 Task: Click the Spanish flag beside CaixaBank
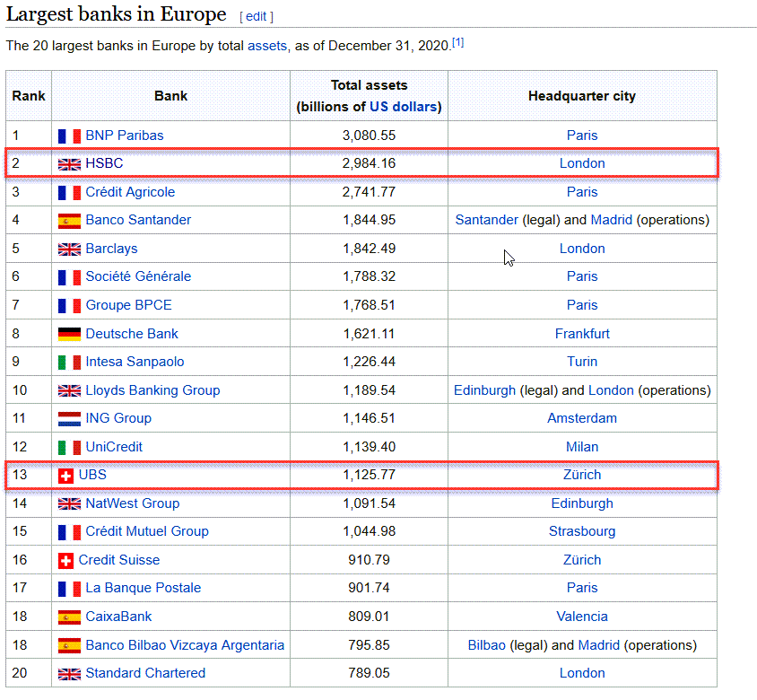coord(69,617)
